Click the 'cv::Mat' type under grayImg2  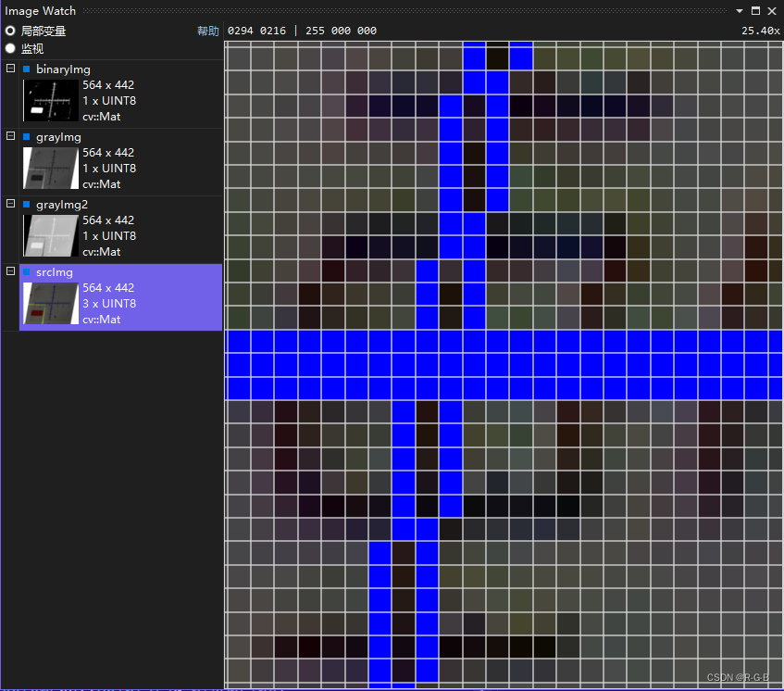(102, 252)
